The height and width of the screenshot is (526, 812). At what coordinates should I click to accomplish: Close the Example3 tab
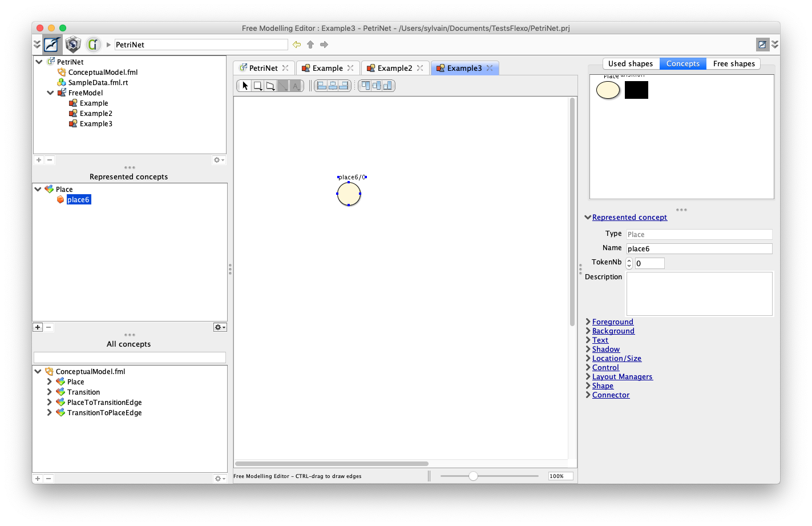coord(490,68)
